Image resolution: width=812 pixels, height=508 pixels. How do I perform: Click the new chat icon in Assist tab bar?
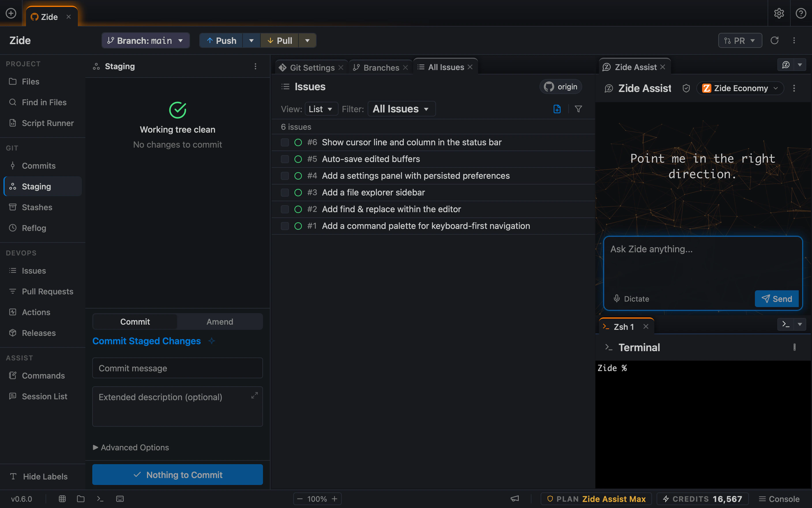coord(785,65)
